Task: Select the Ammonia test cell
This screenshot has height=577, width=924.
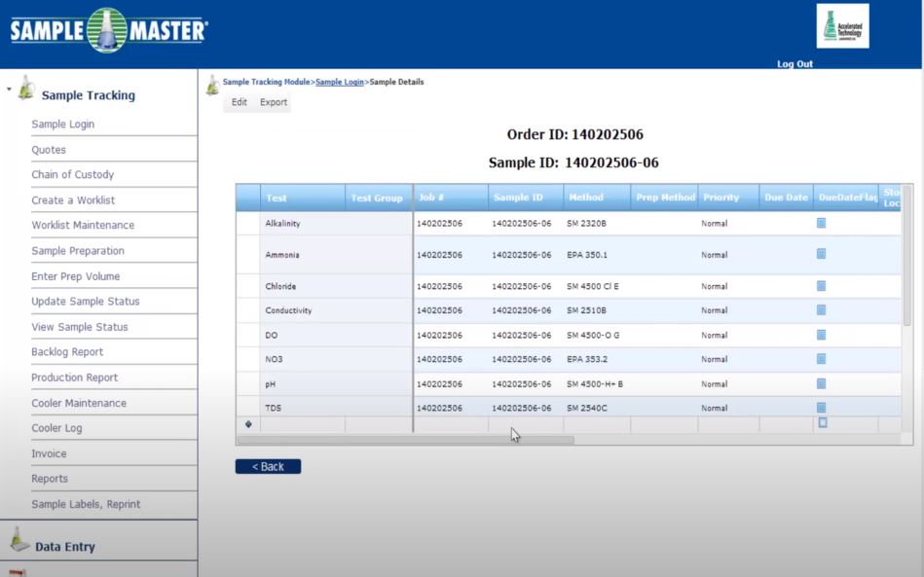Action: pyautogui.click(x=302, y=255)
